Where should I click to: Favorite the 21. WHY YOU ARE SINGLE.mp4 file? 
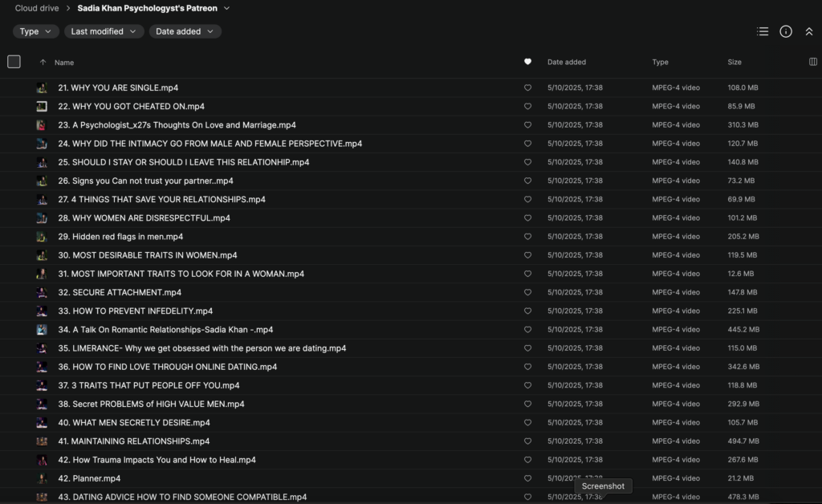click(527, 87)
